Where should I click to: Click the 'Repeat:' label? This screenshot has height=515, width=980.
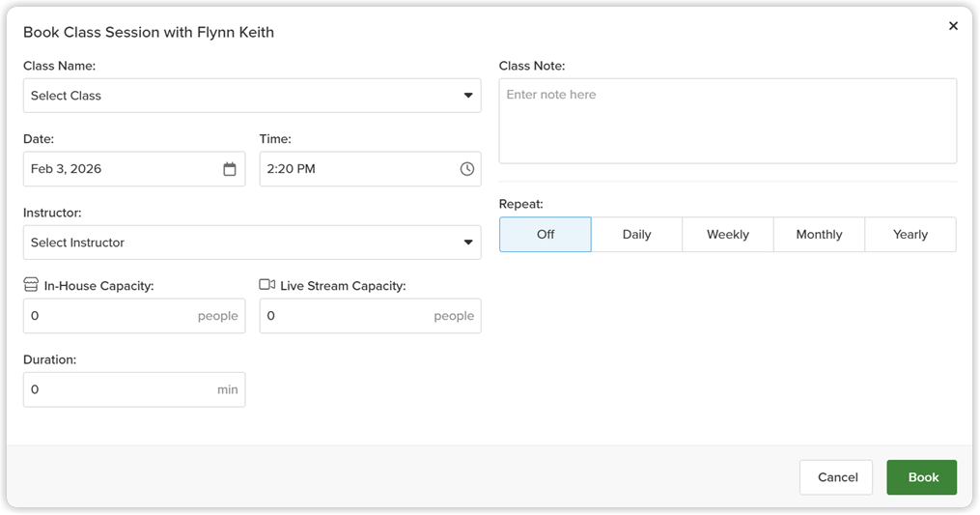(521, 204)
